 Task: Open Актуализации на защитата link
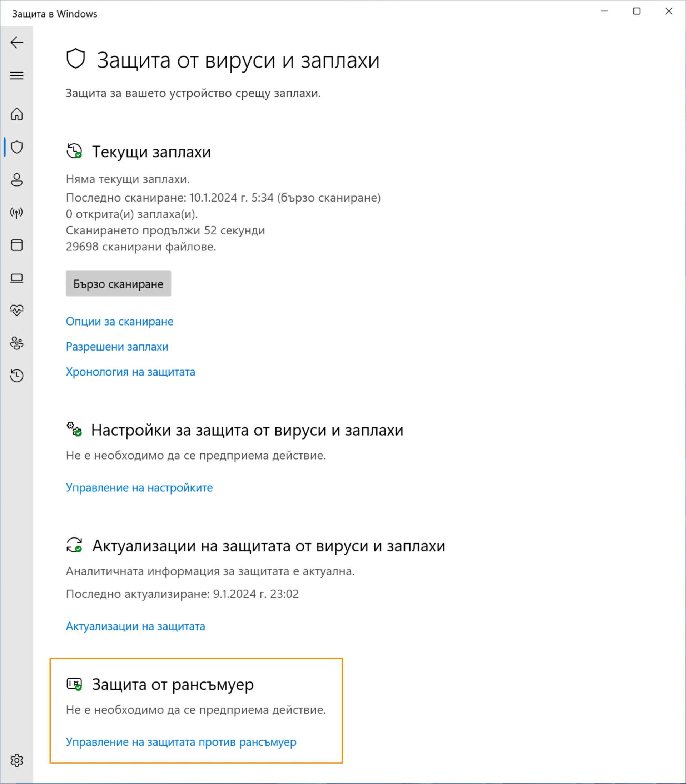(135, 626)
